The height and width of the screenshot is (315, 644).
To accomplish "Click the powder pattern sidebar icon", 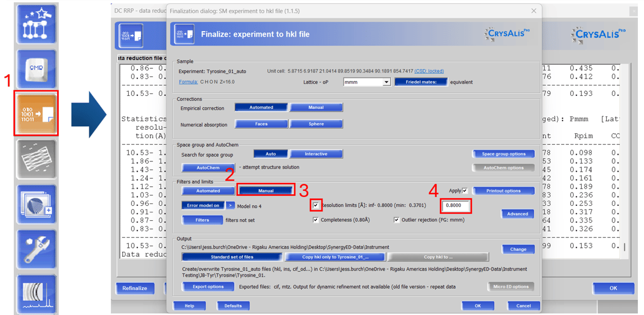I will tap(36, 294).
